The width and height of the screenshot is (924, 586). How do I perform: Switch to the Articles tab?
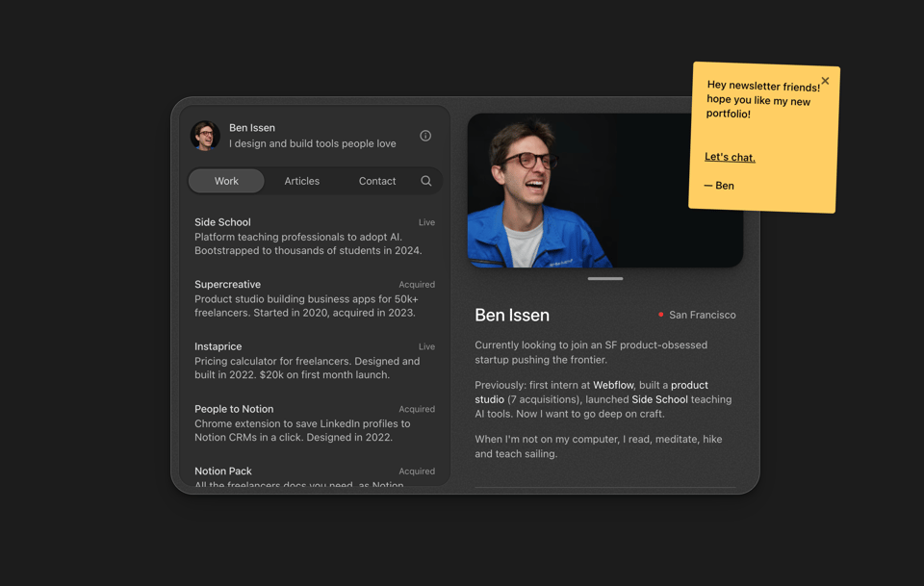point(301,181)
